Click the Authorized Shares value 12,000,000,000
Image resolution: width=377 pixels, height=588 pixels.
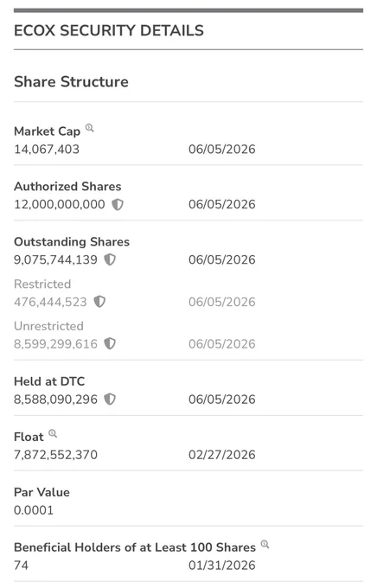(60, 204)
